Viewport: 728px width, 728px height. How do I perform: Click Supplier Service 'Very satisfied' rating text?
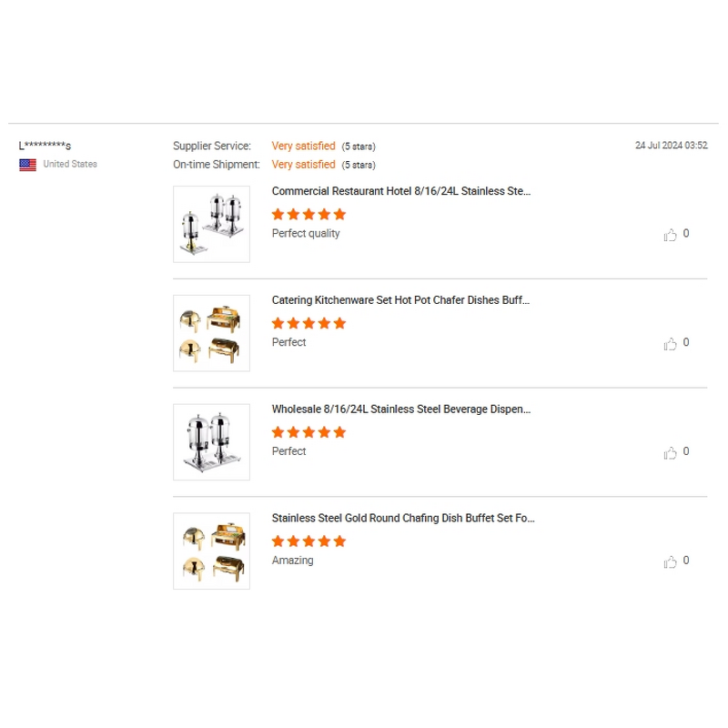click(303, 147)
